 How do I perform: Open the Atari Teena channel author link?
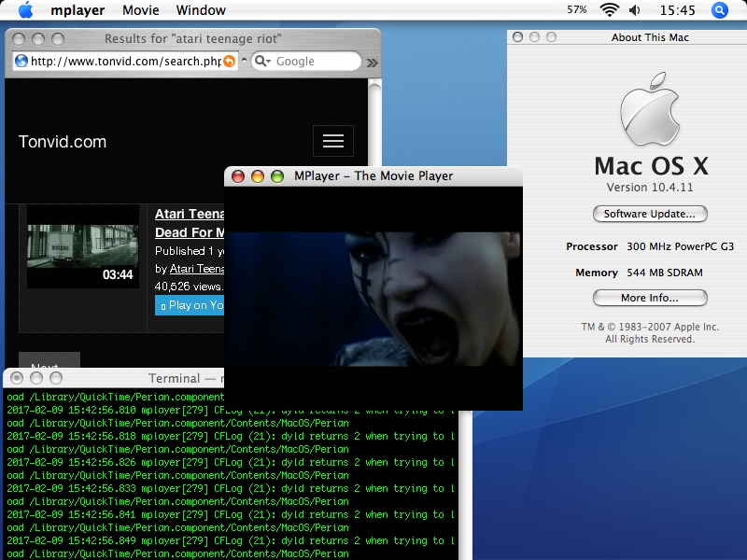[x=197, y=269]
